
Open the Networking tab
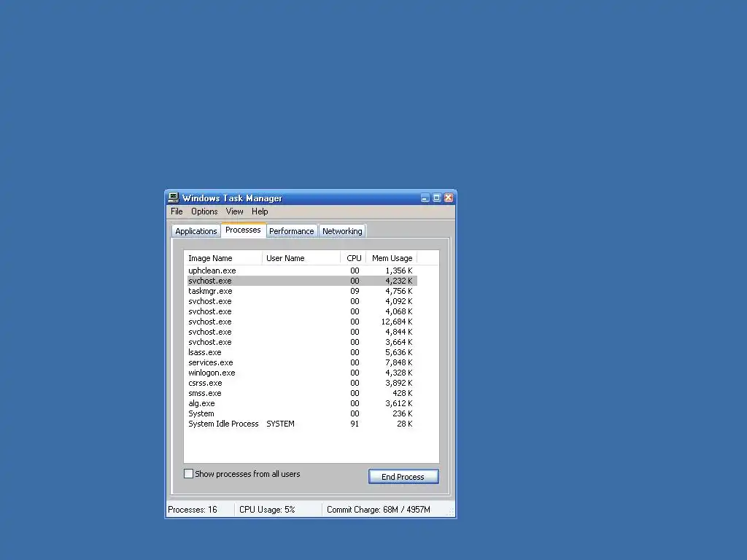pos(342,231)
